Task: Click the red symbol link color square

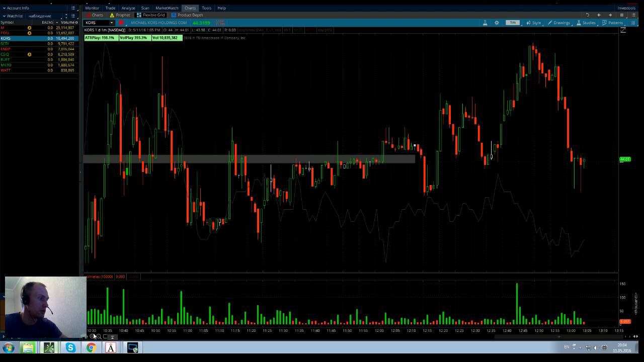Action: point(121,23)
